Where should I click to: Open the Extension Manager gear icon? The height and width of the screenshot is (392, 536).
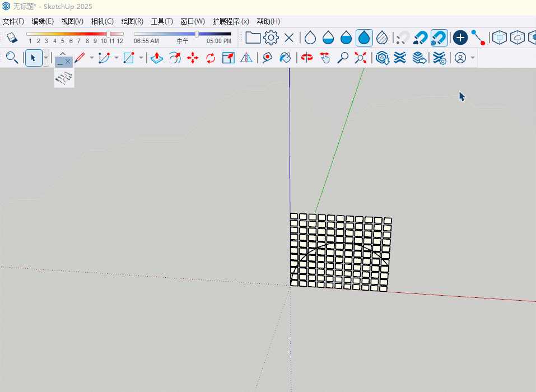pyautogui.click(x=439, y=58)
